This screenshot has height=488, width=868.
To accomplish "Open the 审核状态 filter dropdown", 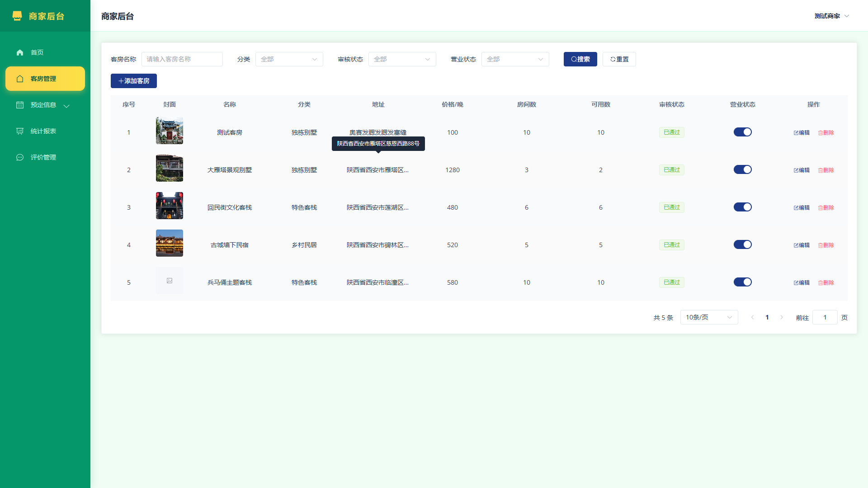I will click(402, 59).
